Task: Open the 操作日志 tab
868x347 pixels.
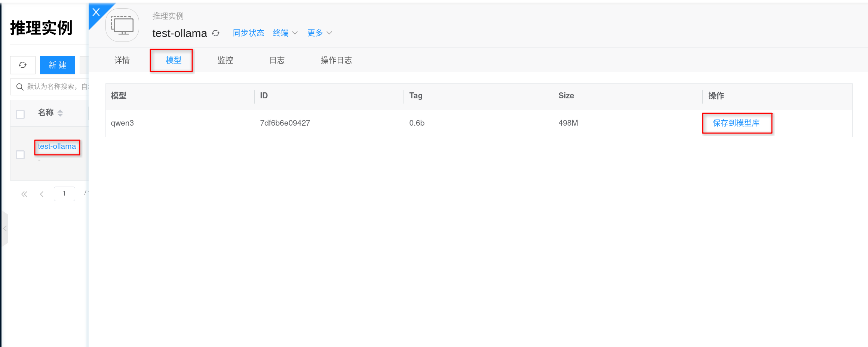Action: 336,60
